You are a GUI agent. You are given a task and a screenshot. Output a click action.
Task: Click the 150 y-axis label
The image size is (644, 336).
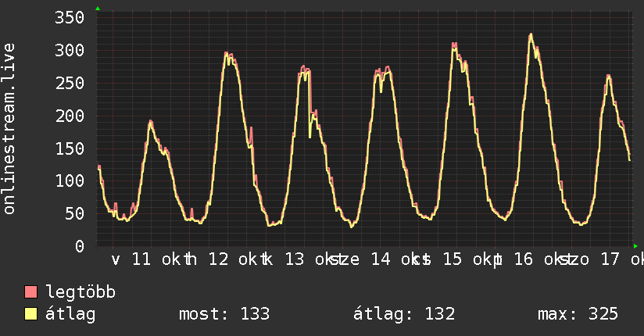[x=70, y=148]
